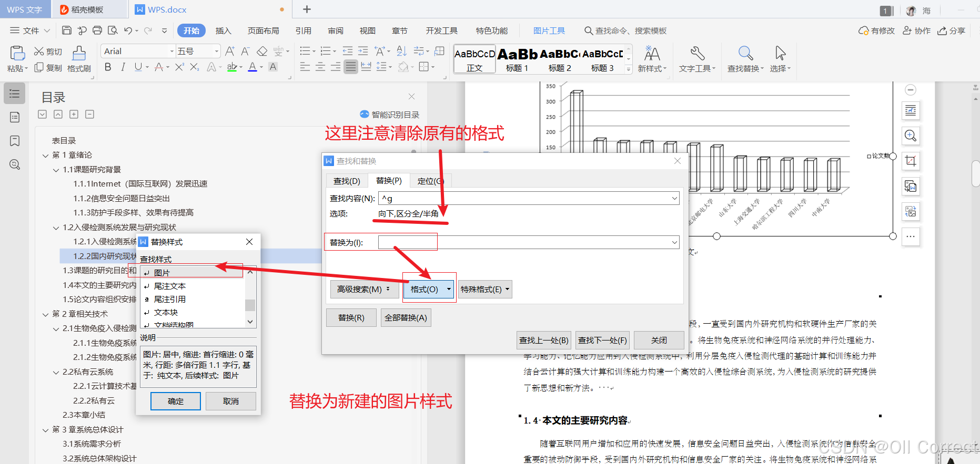Click 取消 in the 替换样式 dialog
The image size is (980, 464).
tap(231, 401)
